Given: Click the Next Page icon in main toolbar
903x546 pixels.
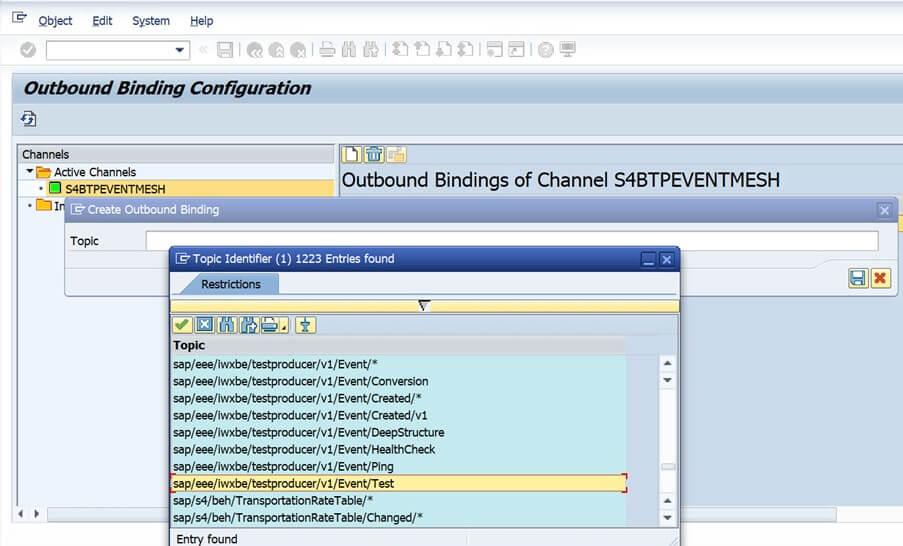Looking at the screenshot, I should [443, 50].
